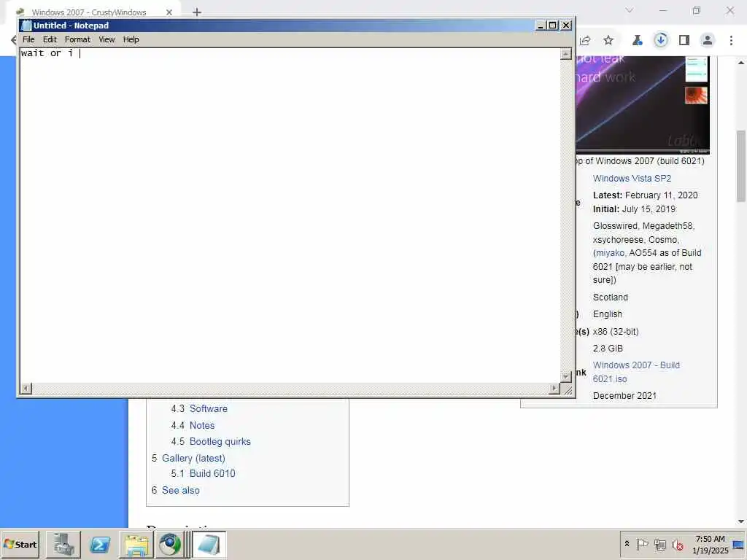747x560 pixels.
Task: Open the browser profile avatar icon
Action: (x=708, y=41)
